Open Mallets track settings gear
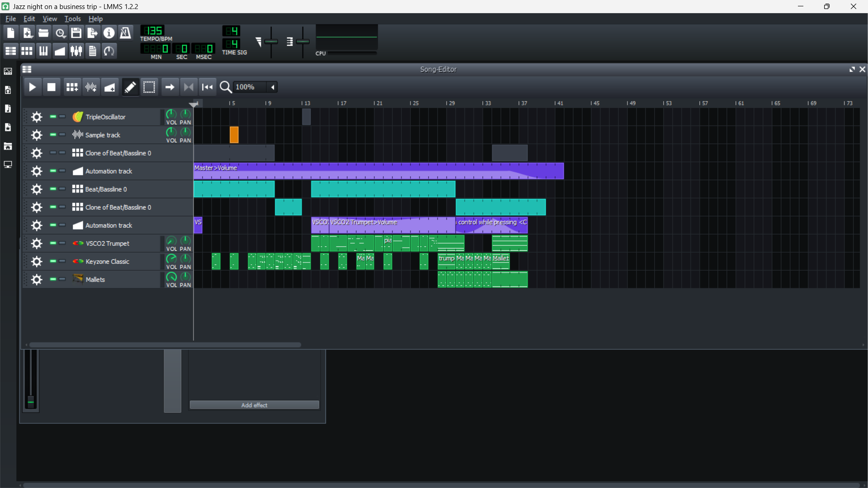Screen dimensions: 868x488 coord(37,280)
